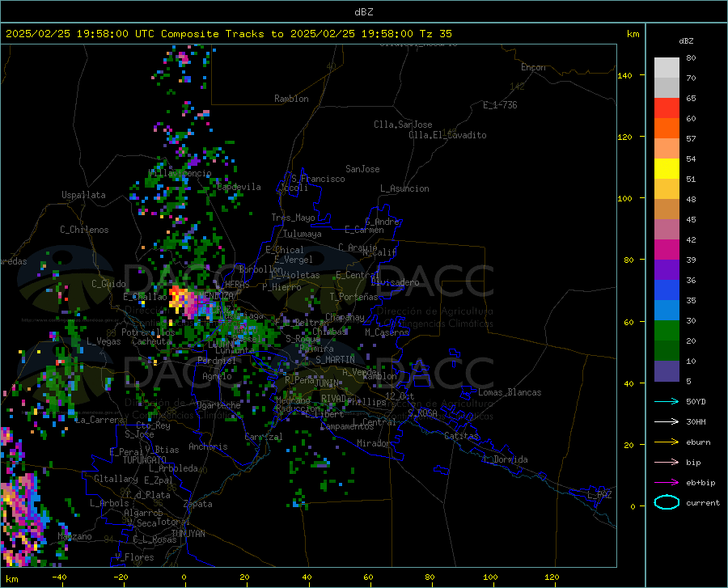Click the Carrizal place label

[264, 437]
